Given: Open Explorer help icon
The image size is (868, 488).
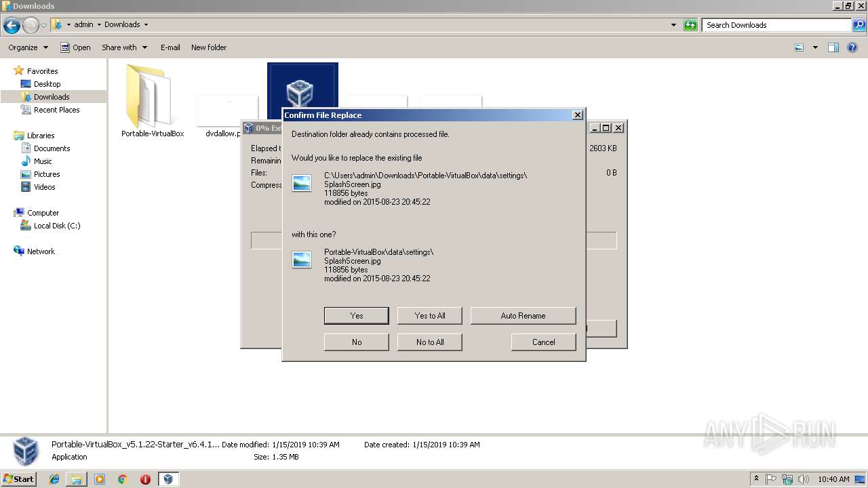Looking at the screenshot, I should [852, 47].
